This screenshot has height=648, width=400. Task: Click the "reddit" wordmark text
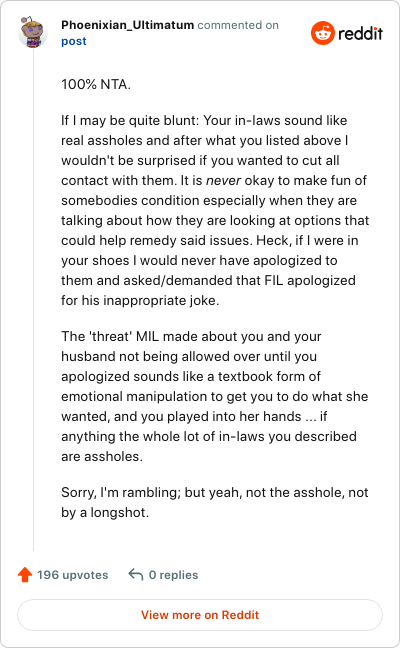click(360, 33)
